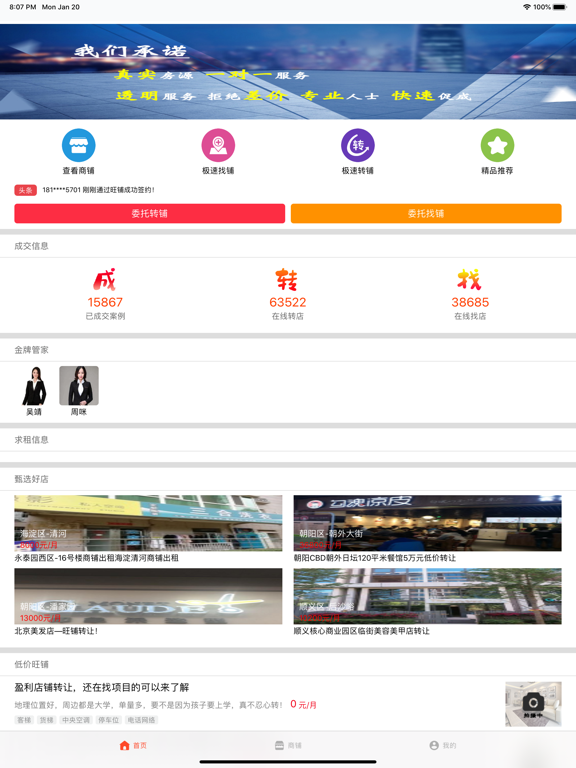The height and width of the screenshot is (768, 576).
Task: Click the 停车位 amenity tag
Action: coord(109,720)
